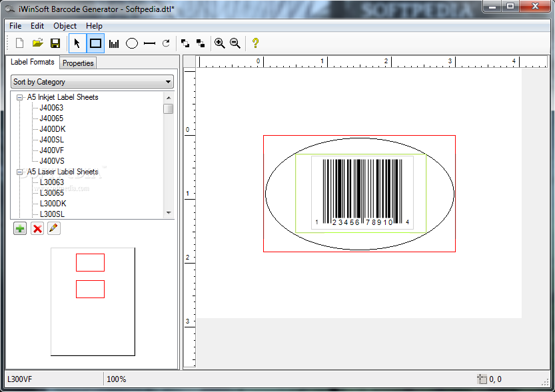Click the 0, 0 coordinates in status bar
Image resolution: width=555 pixels, height=392 pixels.
495,379
